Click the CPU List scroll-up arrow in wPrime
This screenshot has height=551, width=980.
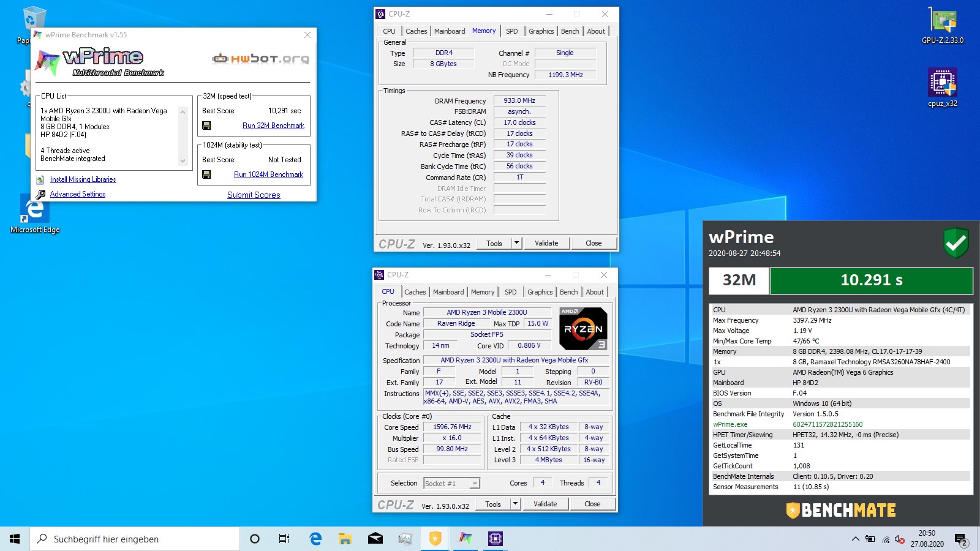[x=183, y=111]
